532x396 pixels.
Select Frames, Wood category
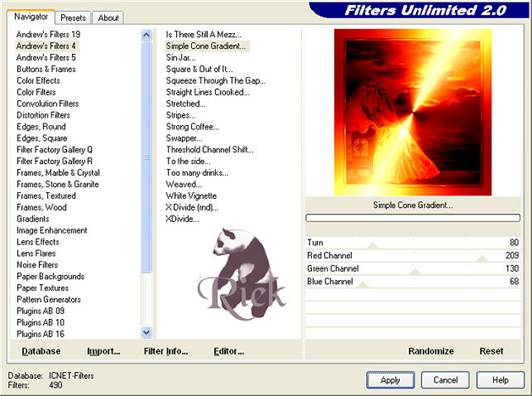(41, 207)
